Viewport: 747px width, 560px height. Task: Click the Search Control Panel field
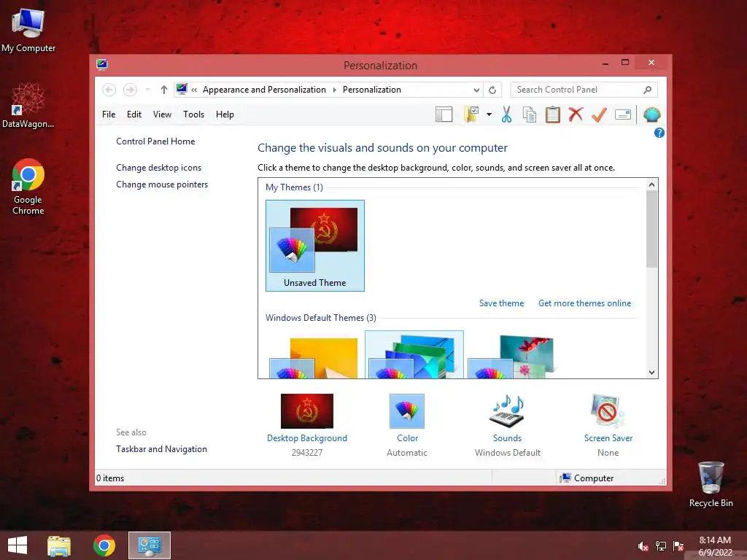click(x=584, y=90)
